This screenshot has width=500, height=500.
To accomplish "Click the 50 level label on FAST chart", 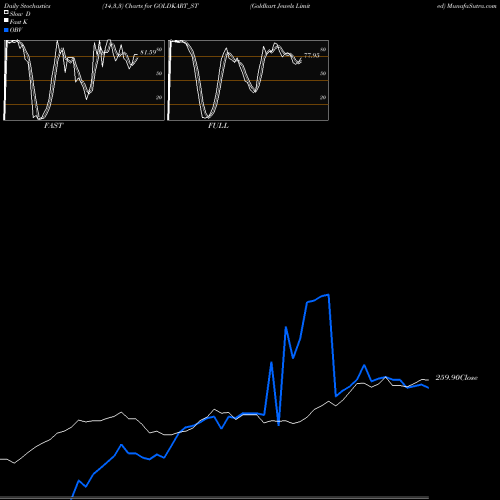I will pos(159,73).
